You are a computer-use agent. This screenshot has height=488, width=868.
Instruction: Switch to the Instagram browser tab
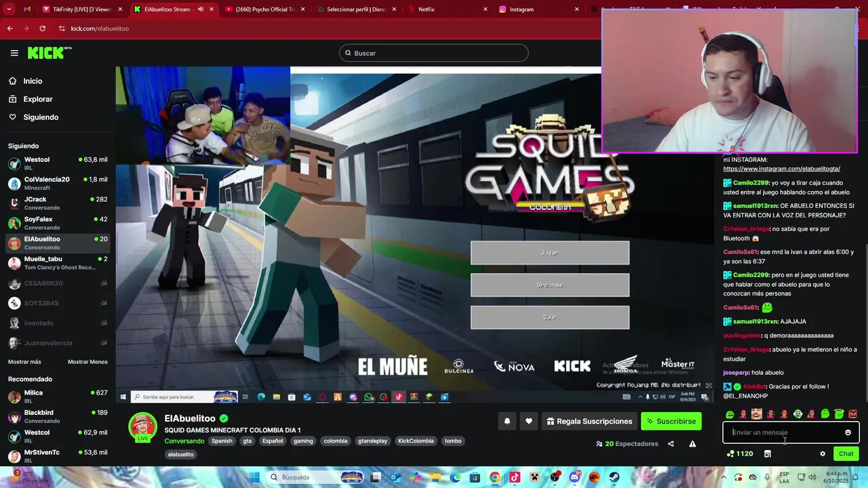pyautogui.click(x=539, y=9)
